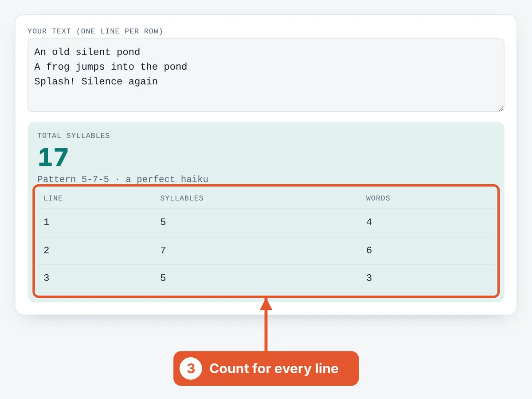Click the "Splash! Silence again" text line
Image resolution: width=532 pixels, height=399 pixels.
coord(96,81)
